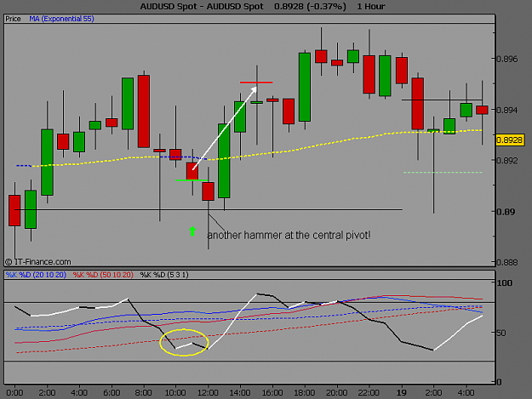Select the 'Price' panel label
This screenshot has width=532, height=399.
click(x=13, y=19)
